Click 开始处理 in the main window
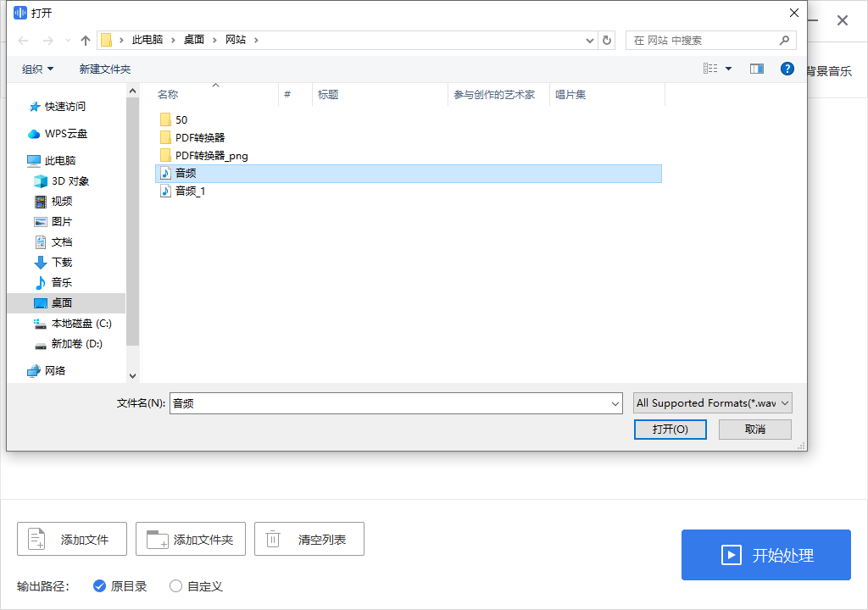Screen dimensions: 868x610 [x=766, y=555]
